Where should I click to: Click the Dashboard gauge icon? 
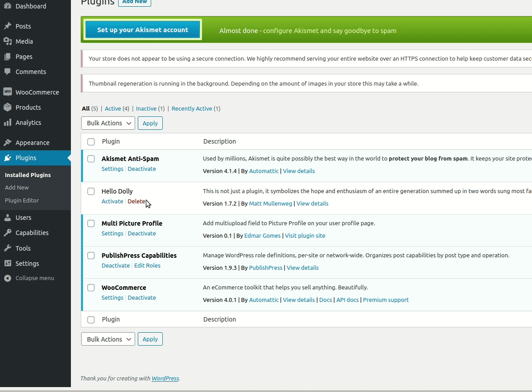8,6
